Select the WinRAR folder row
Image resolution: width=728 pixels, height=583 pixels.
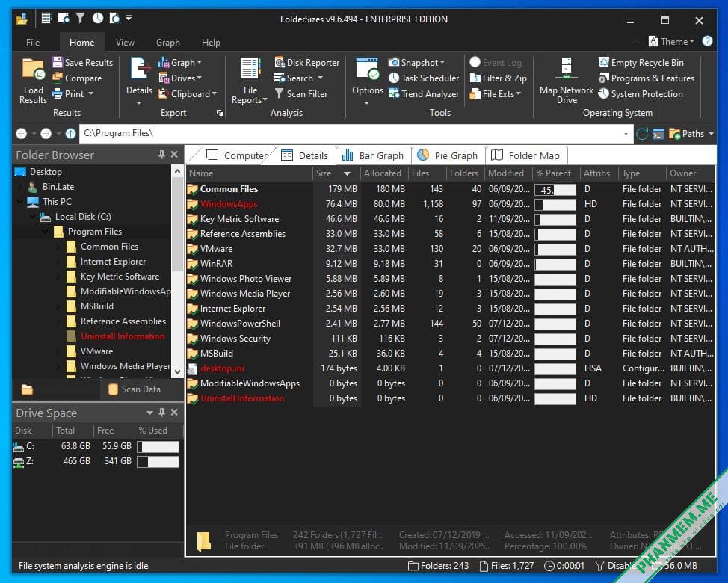point(449,264)
